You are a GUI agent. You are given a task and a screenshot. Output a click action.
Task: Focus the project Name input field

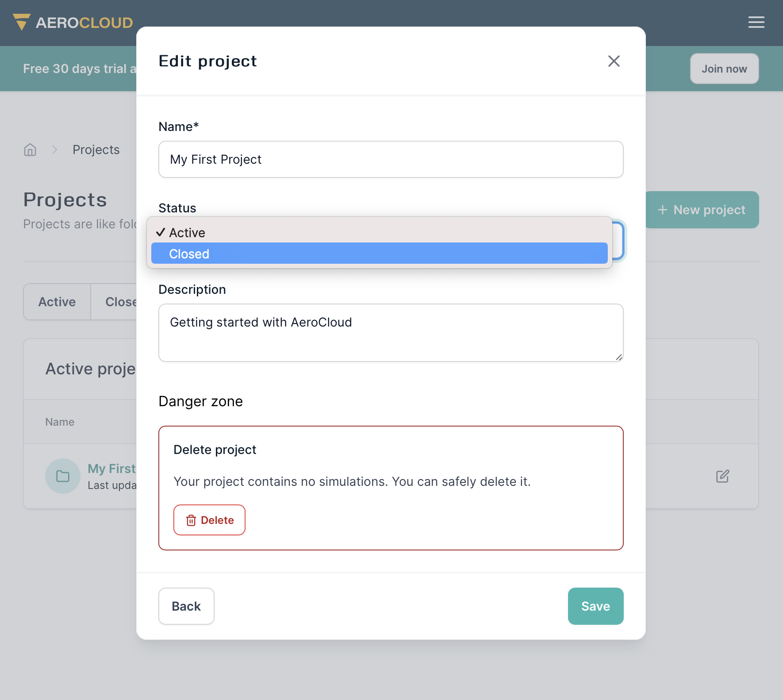(x=391, y=159)
